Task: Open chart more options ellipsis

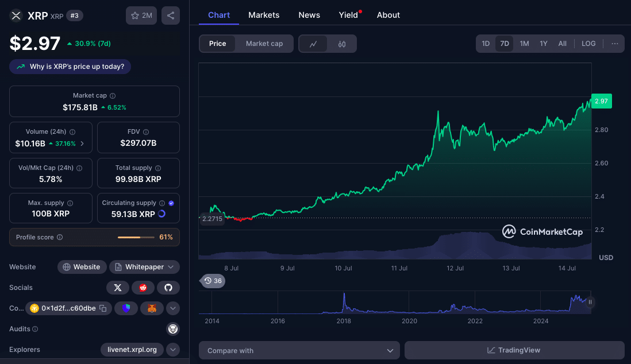Action: coord(614,44)
